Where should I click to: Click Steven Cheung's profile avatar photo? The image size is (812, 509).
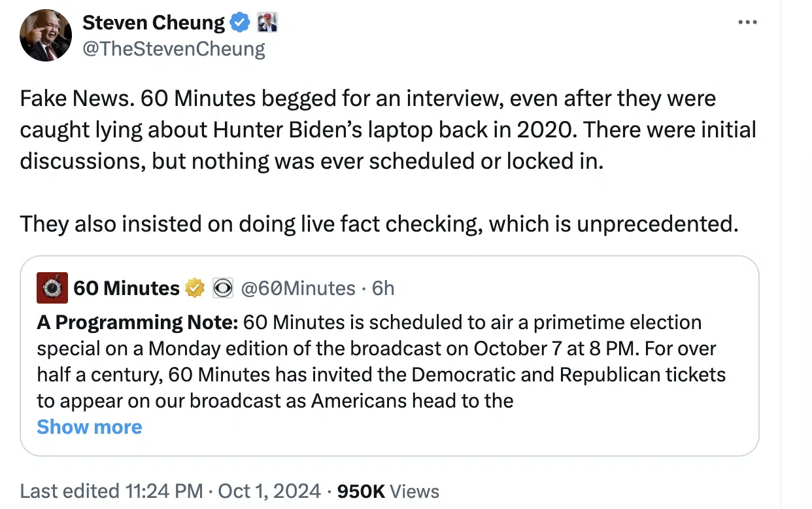point(46,35)
